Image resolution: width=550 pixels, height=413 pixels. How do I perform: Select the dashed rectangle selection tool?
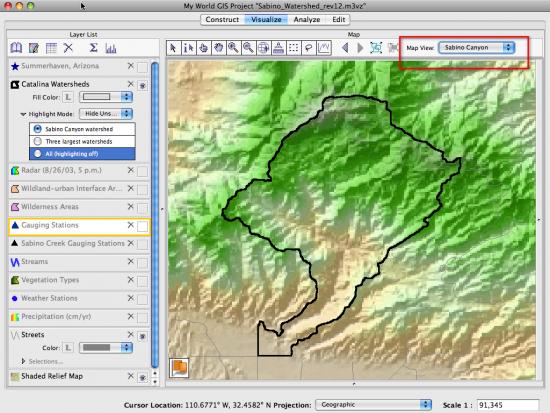(294, 48)
